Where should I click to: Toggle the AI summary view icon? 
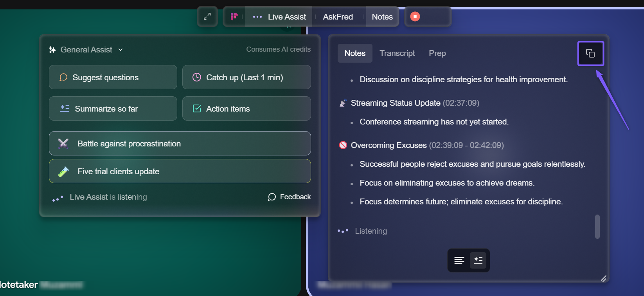tap(478, 260)
